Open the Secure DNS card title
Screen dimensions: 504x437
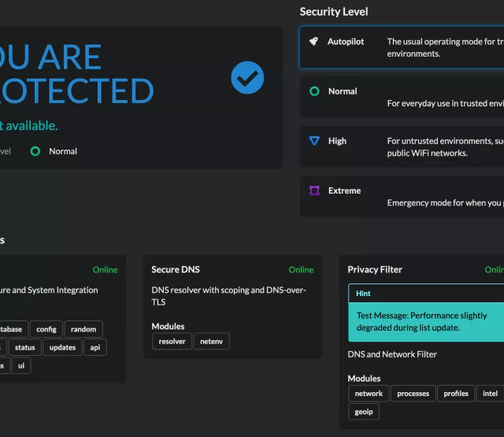176,269
